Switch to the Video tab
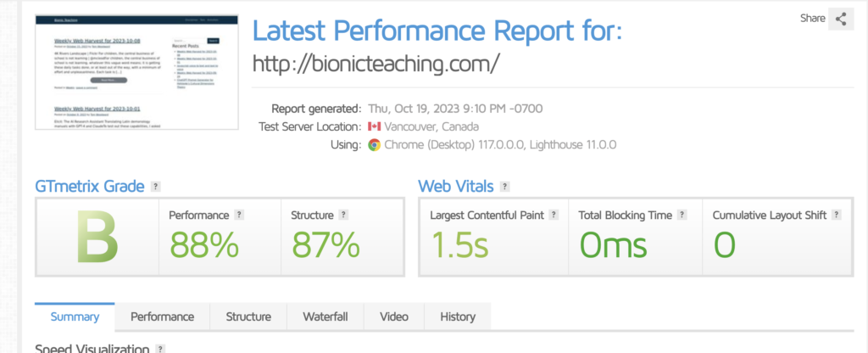868x353 pixels. click(x=394, y=317)
